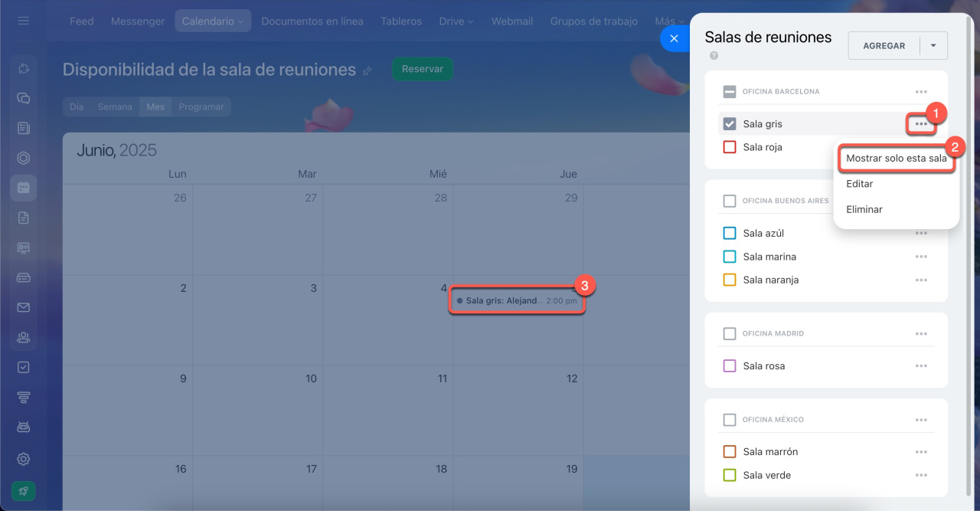Close the meeting rooms side panel
The image size is (980, 511).
(674, 38)
